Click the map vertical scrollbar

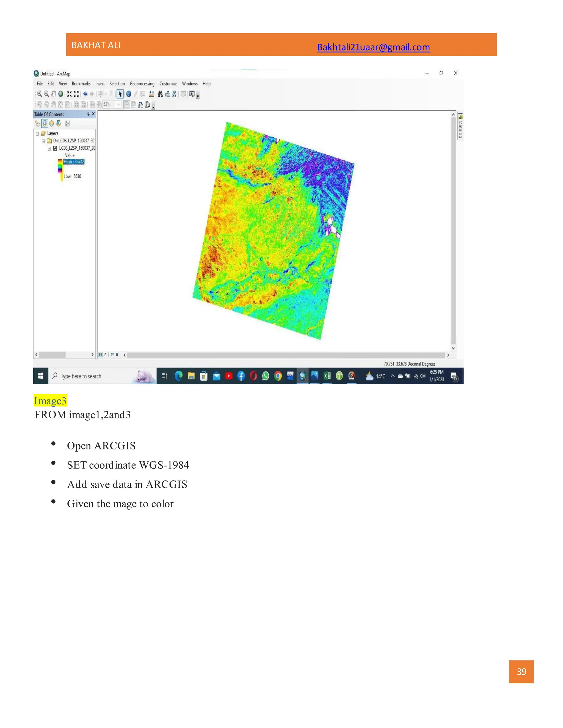(453, 231)
